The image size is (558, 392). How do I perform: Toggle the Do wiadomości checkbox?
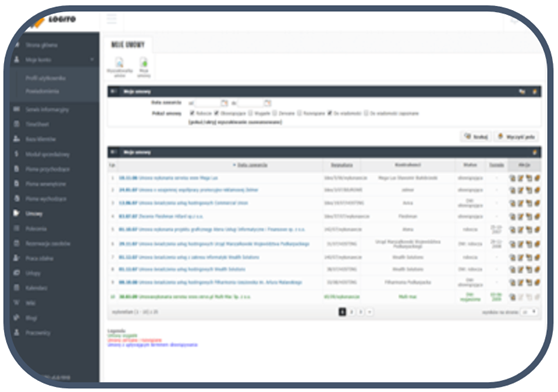(x=330, y=113)
